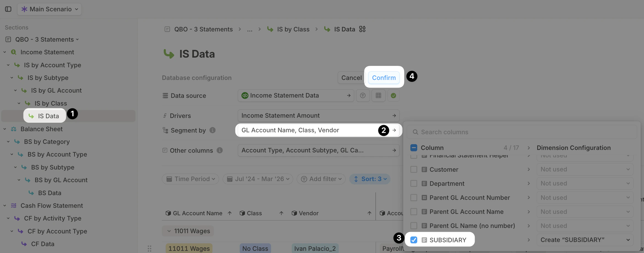
Task: Open Income Statement Data source selector
Action: (x=296, y=96)
